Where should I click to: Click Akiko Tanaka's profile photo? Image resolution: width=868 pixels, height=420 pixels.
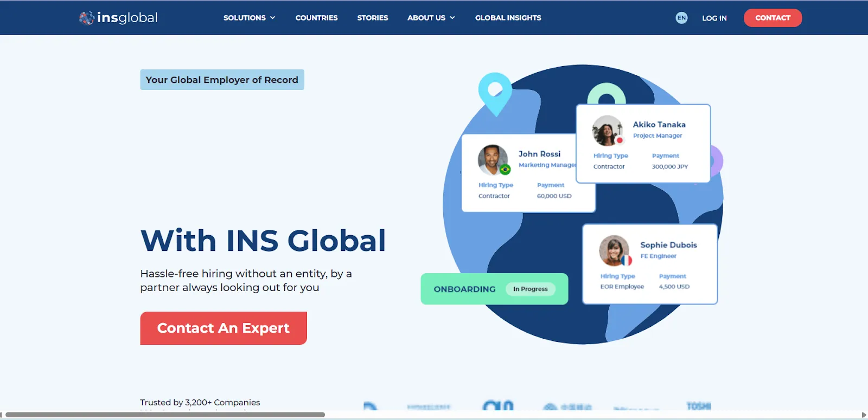(607, 131)
